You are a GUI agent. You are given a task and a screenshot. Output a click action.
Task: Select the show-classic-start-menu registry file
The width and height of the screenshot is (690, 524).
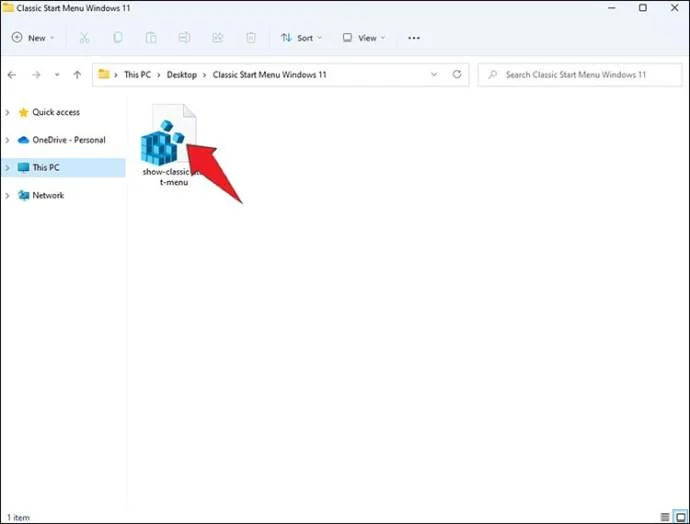pyautogui.click(x=169, y=146)
